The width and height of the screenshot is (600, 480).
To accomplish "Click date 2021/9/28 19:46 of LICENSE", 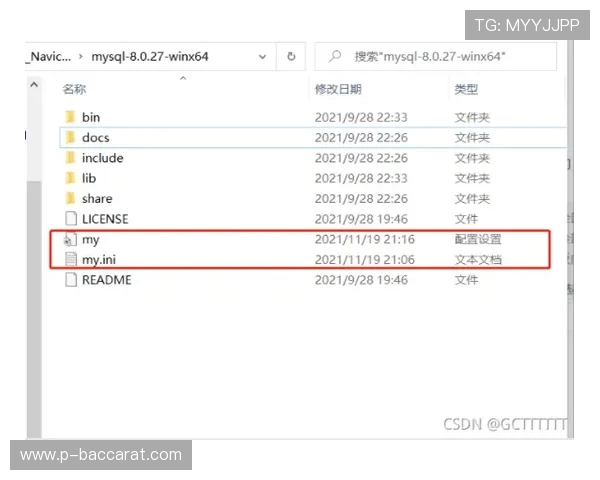I will [361, 219].
